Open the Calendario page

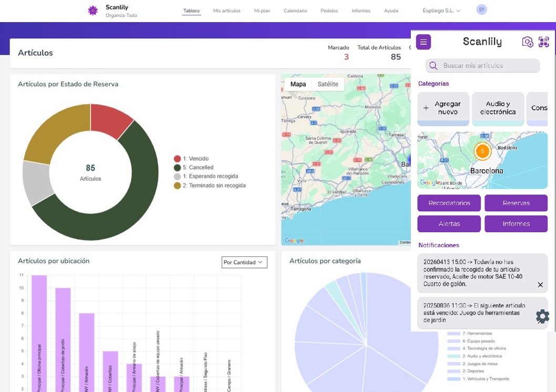click(x=296, y=11)
